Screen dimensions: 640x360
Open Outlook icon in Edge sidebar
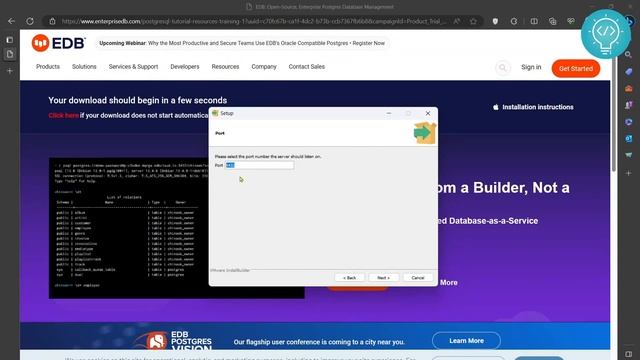coord(629,138)
